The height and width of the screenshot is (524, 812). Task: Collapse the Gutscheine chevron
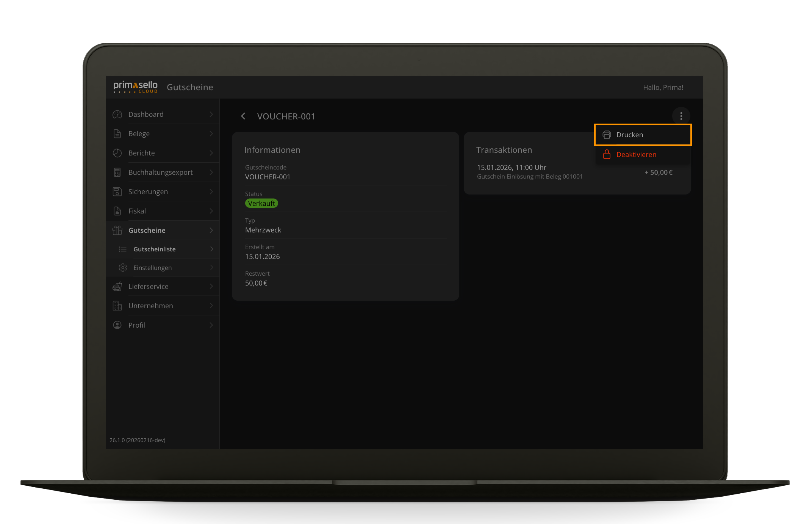pos(211,230)
